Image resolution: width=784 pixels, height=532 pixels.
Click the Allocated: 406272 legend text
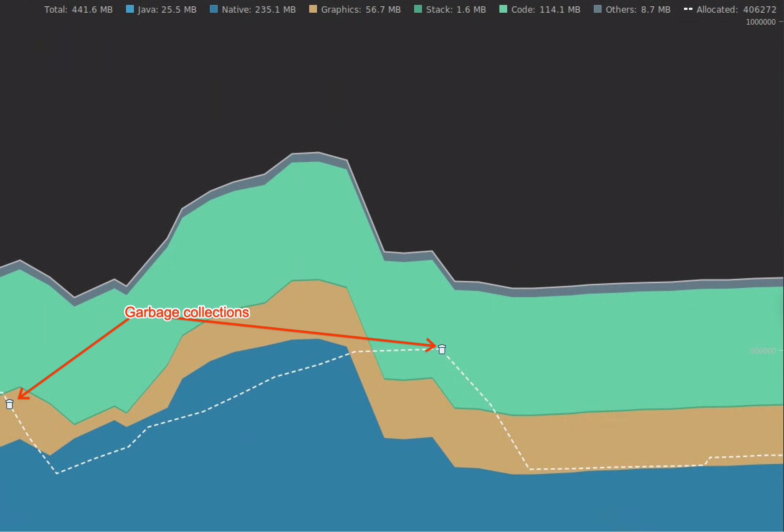pyautogui.click(x=736, y=10)
